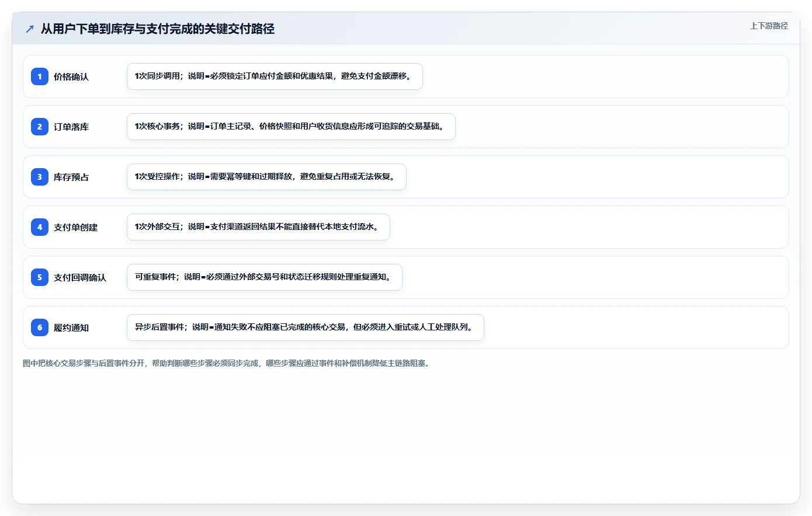Click step number badge 1

[x=40, y=76]
